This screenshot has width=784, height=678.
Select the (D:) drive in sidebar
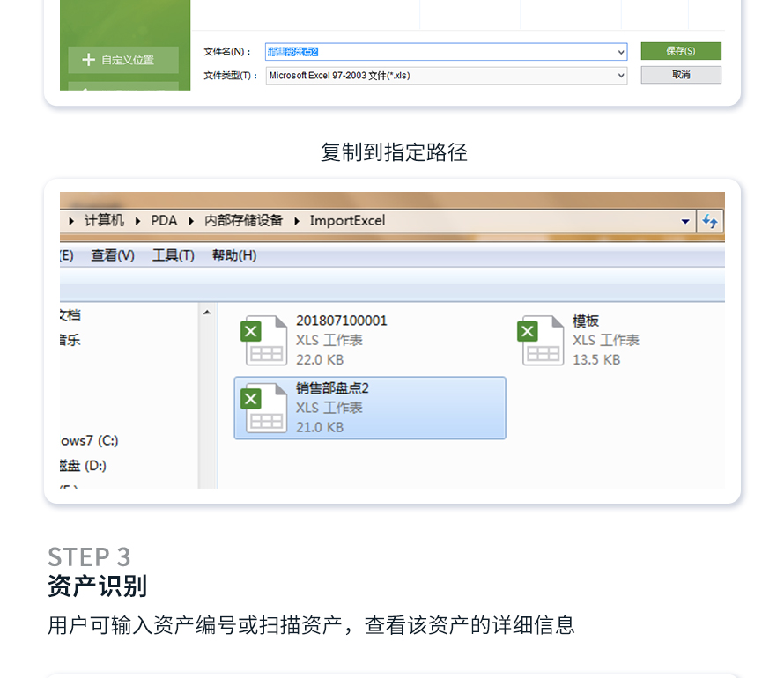click(x=83, y=466)
